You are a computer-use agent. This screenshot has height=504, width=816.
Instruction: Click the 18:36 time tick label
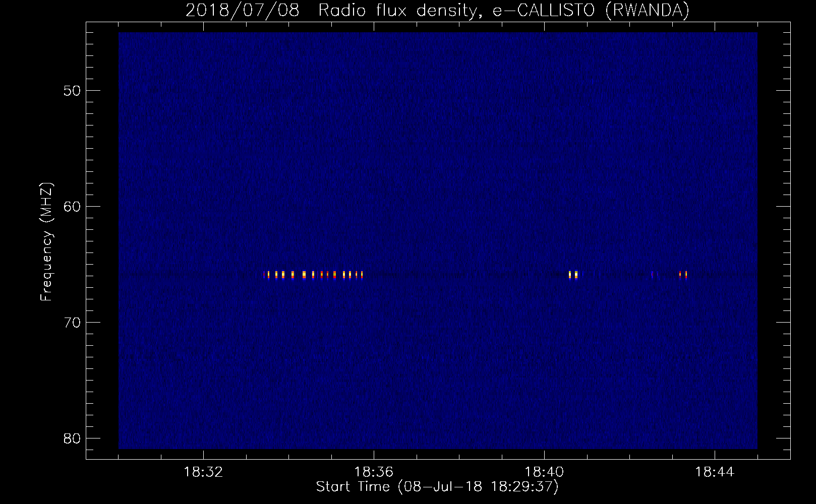tap(374, 472)
